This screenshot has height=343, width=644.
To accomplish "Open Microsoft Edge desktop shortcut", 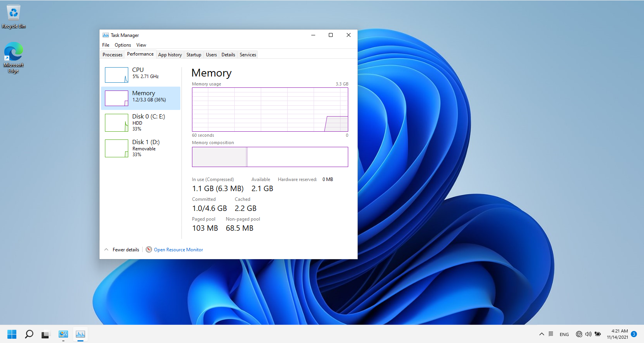I will point(14,57).
